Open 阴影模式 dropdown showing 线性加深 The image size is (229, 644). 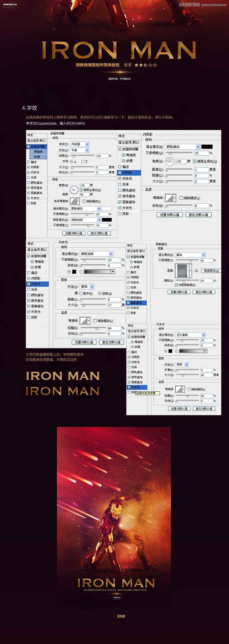coord(86,220)
